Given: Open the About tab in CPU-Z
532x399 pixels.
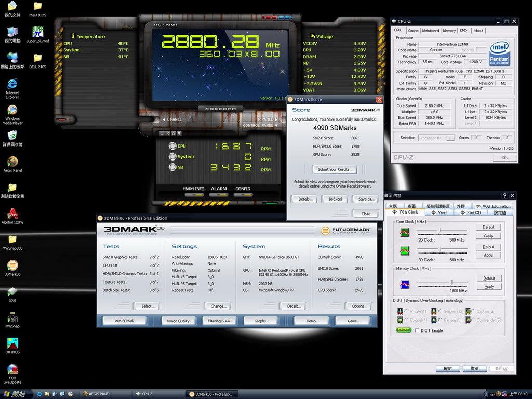Looking at the screenshot, I should [478, 31].
